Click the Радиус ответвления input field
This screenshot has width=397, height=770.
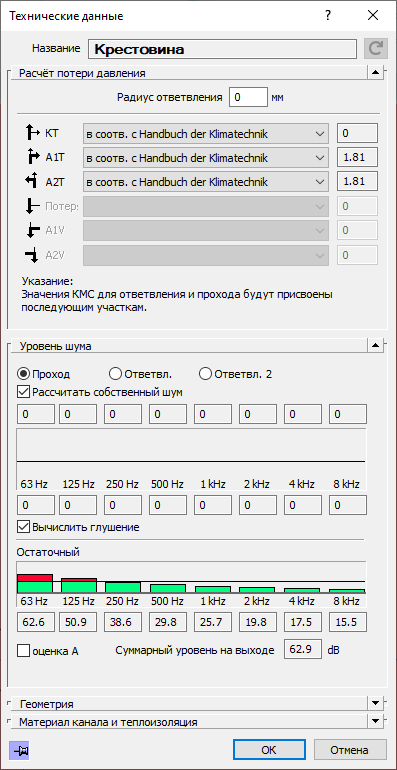pyautogui.click(x=248, y=97)
